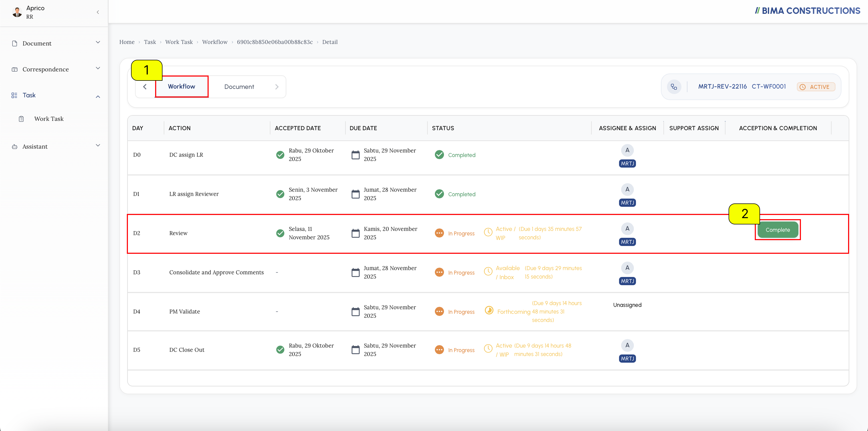Click the next tab arrow right of Document
Screen dimensions: 868x431
(277, 87)
